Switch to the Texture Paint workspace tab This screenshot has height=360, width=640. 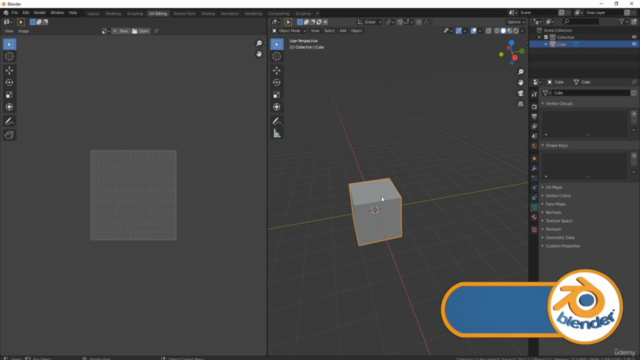184,13
